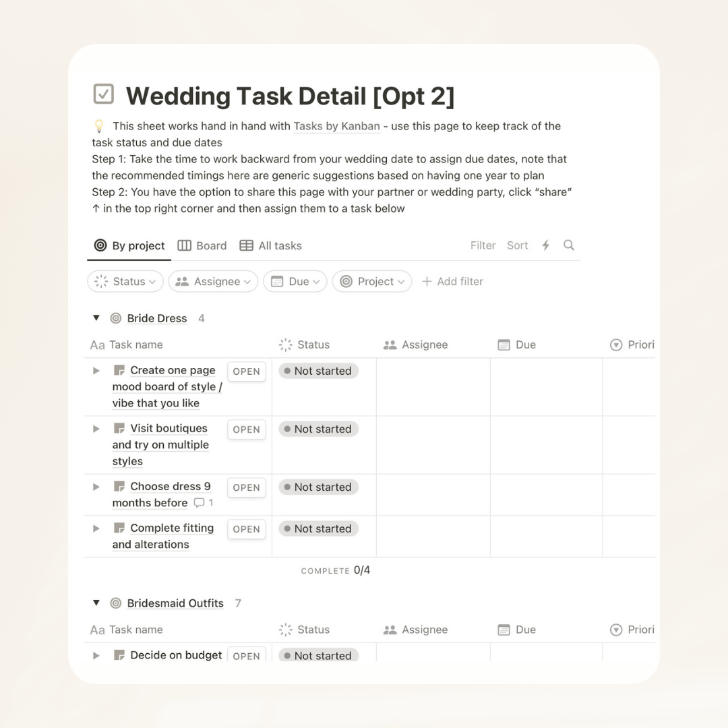Screen dimensions: 728x728
Task: Open the Tasks by Kanban link
Action: (x=336, y=126)
